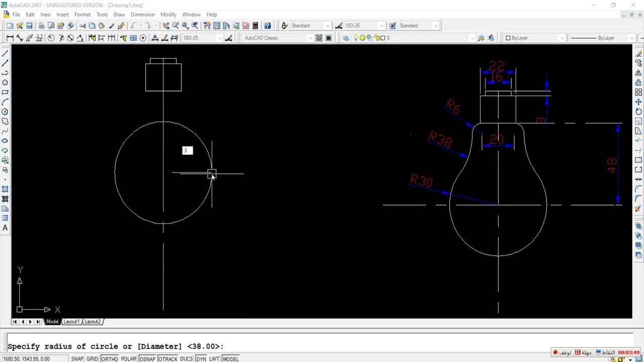
Task: Click the New drawing icon
Action: pos(10,26)
